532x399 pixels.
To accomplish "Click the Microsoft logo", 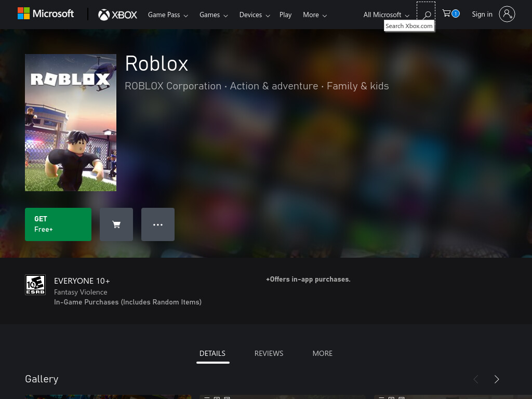I will point(46,14).
